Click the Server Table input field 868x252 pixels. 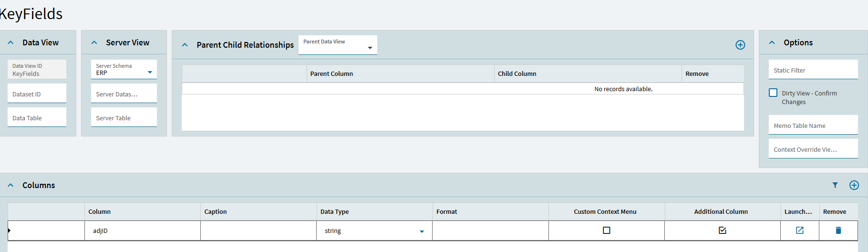(124, 118)
